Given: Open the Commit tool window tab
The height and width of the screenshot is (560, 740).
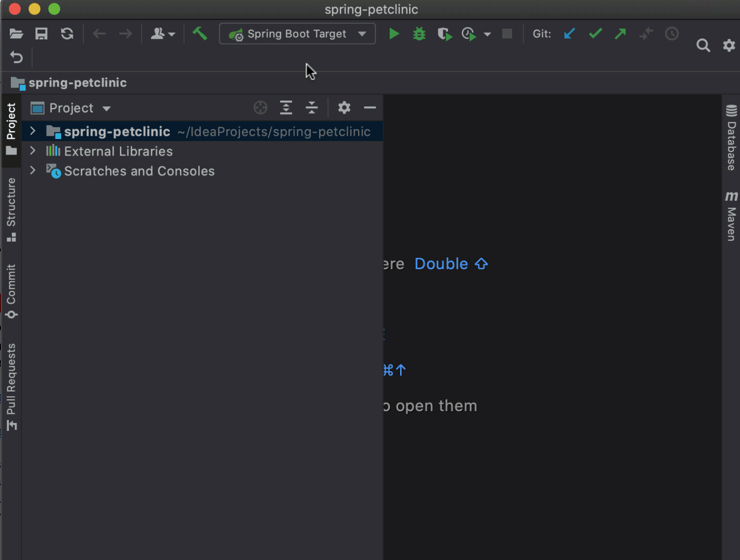Looking at the screenshot, I should point(11,291).
